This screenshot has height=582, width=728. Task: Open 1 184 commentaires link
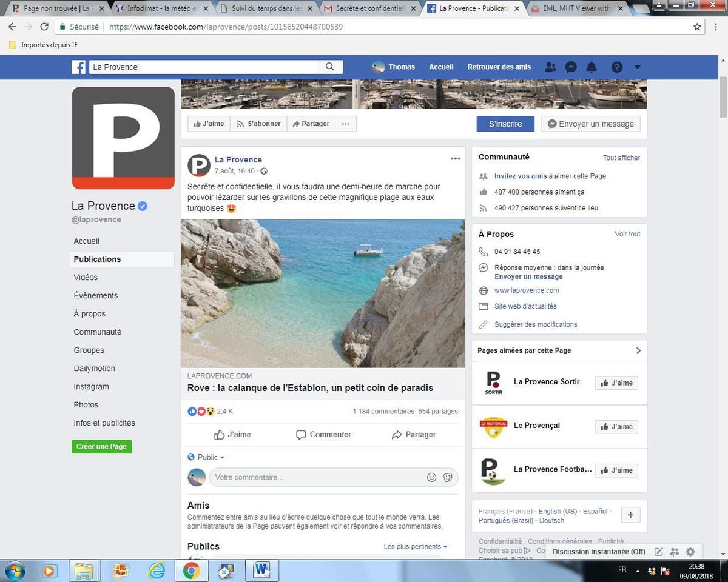coord(383,411)
